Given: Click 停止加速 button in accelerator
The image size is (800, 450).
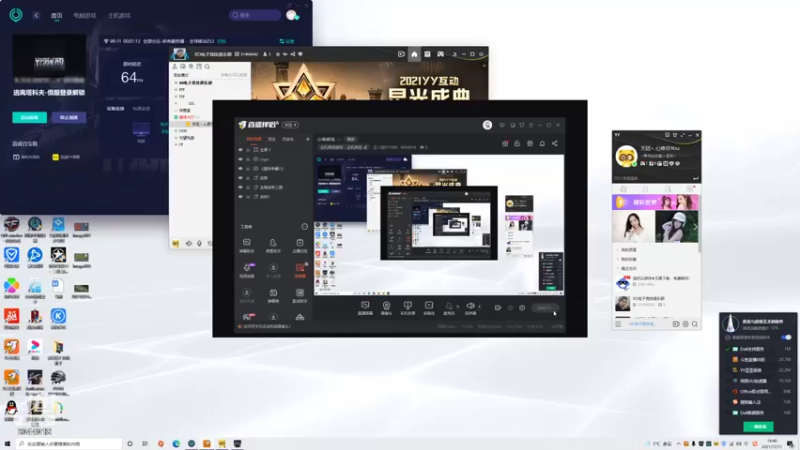Looking at the screenshot, I should point(68,117).
